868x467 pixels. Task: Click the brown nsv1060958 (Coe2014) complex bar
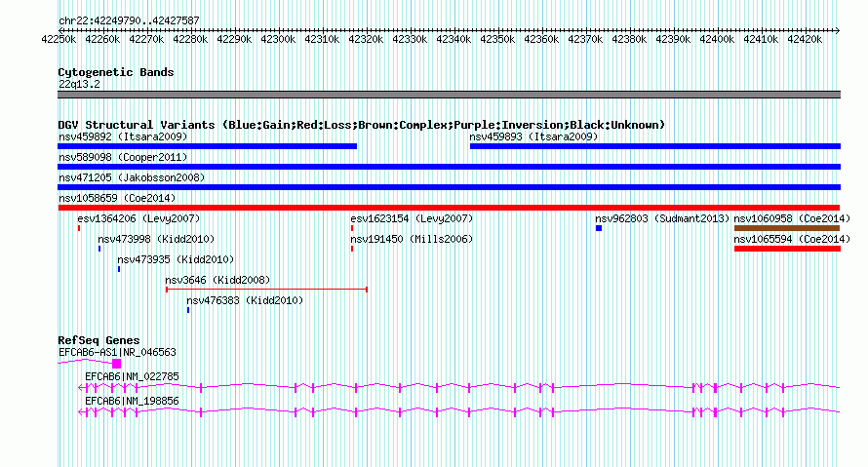(787, 228)
